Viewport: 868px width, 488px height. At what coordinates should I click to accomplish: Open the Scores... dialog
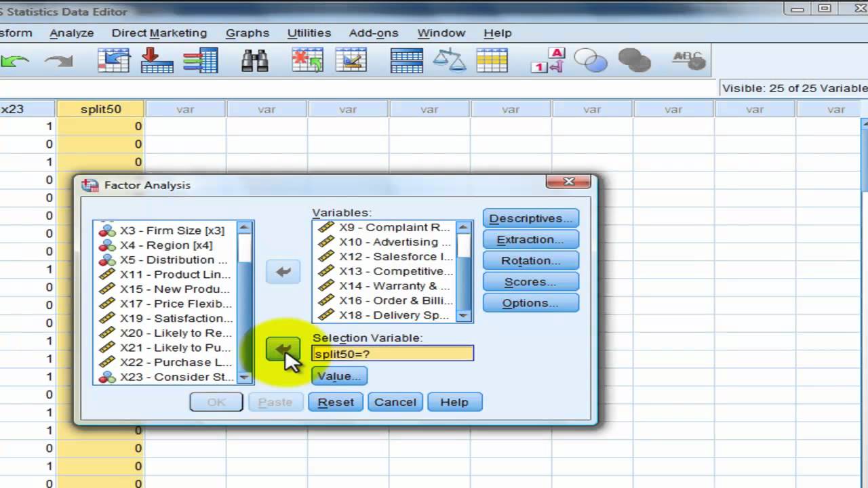click(531, 281)
